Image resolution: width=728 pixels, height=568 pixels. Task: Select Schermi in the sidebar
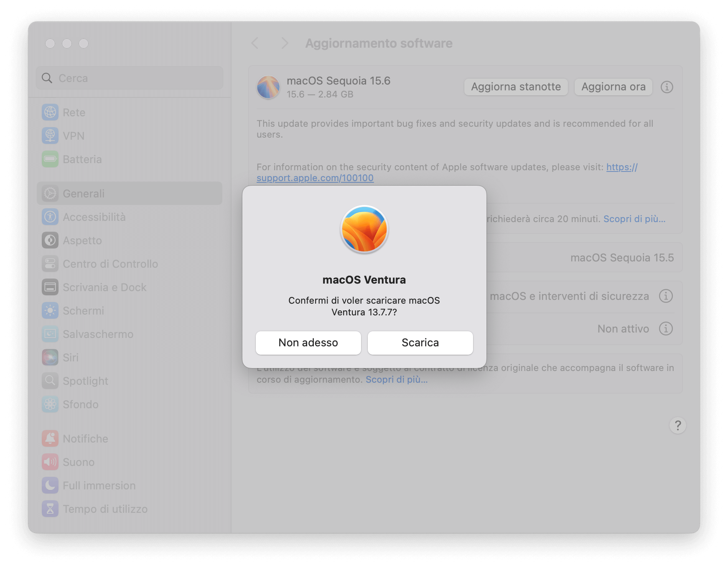point(130,311)
